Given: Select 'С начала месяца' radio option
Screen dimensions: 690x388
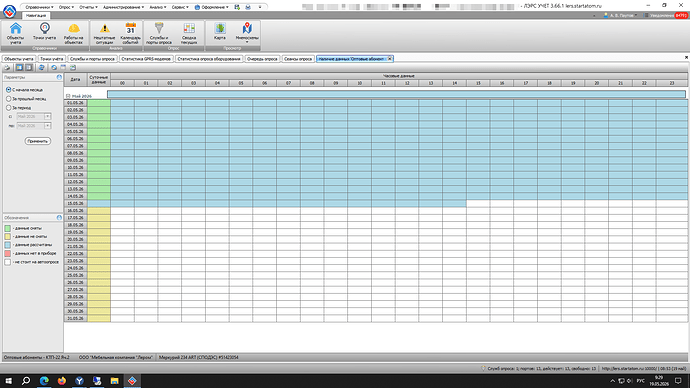Looking at the screenshot, I should pos(8,90).
